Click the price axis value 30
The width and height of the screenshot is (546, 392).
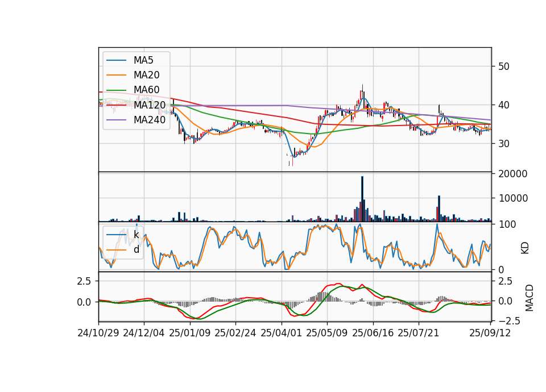pyautogui.click(x=504, y=144)
